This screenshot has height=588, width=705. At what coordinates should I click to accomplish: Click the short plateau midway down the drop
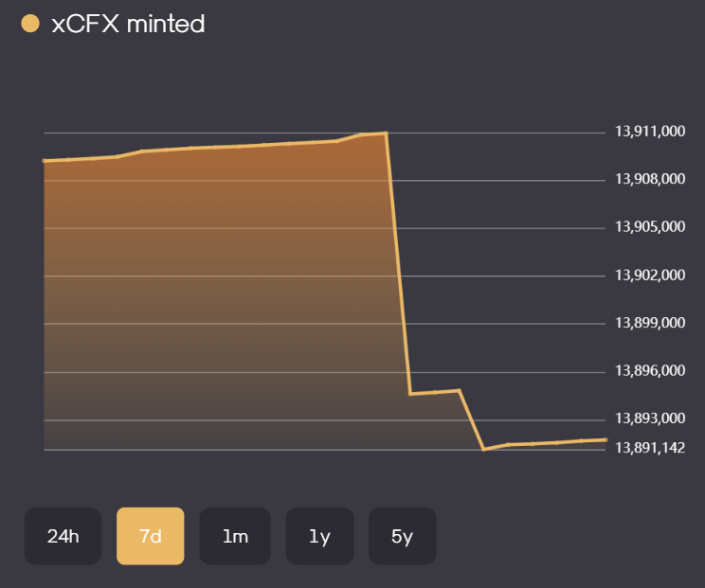[x=435, y=392]
